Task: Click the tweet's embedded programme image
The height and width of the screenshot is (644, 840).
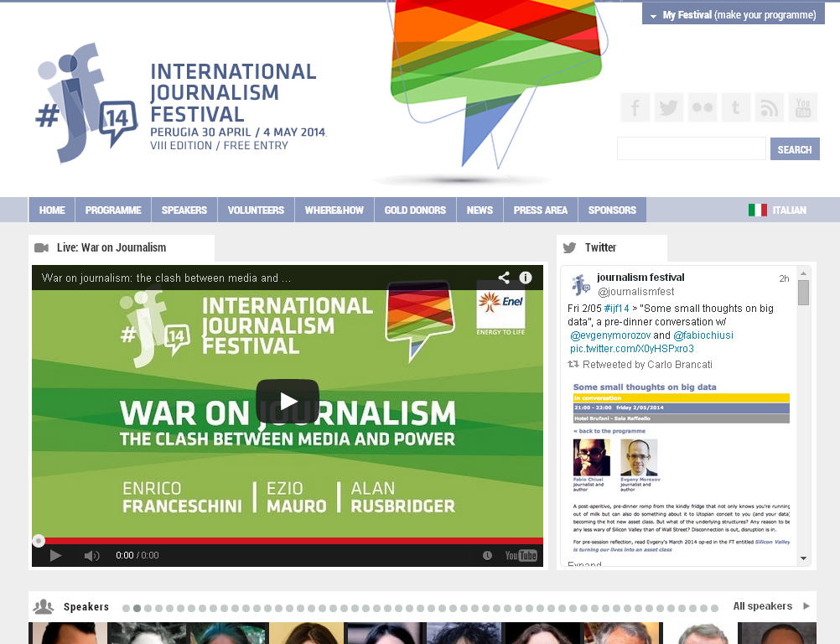Action: pos(681,468)
